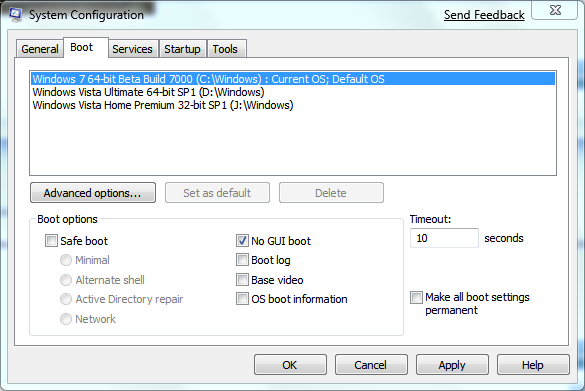Image resolution: width=585 pixels, height=391 pixels.
Task: Open Advanced options dialog
Action: [93, 193]
